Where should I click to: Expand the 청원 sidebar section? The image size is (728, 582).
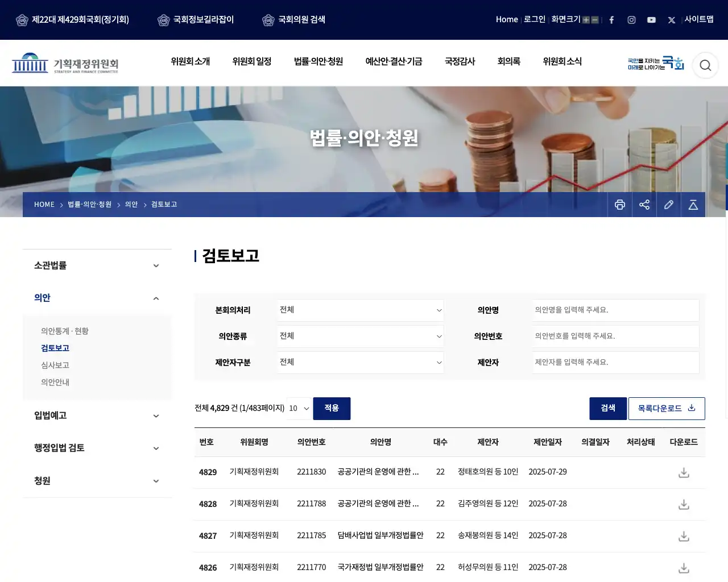(97, 481)
